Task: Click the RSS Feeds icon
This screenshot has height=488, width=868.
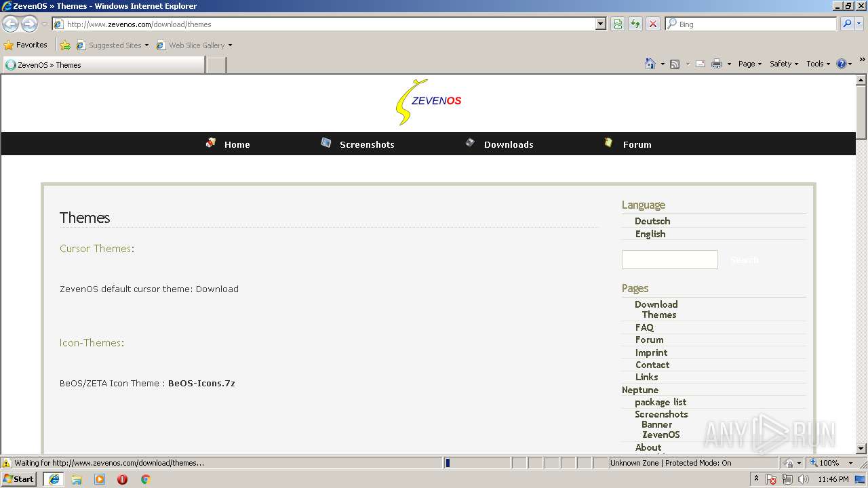Action: click(675, 64)
